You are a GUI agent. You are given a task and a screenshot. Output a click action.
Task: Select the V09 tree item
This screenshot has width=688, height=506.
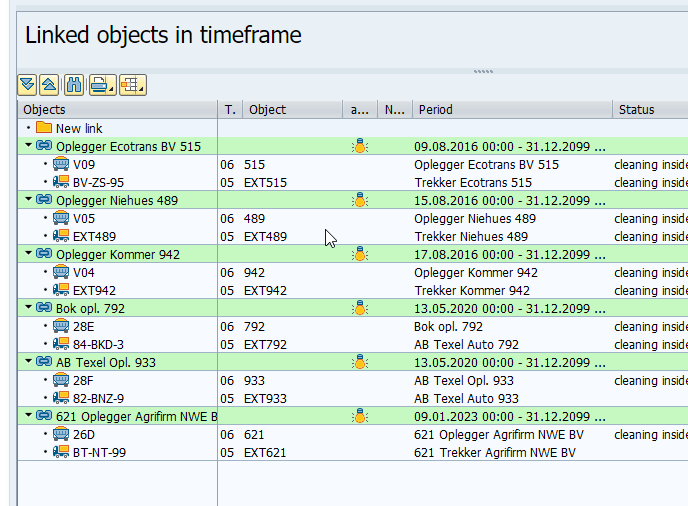(84, 164)
